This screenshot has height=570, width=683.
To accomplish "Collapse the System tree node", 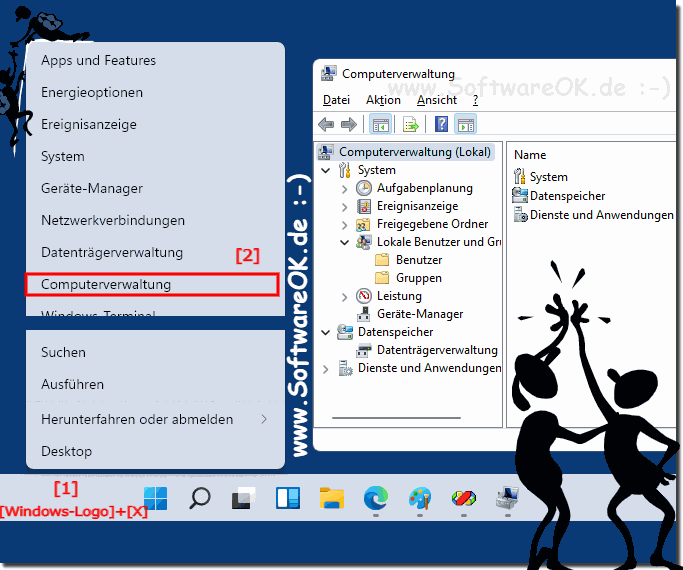I will (325, 170).
